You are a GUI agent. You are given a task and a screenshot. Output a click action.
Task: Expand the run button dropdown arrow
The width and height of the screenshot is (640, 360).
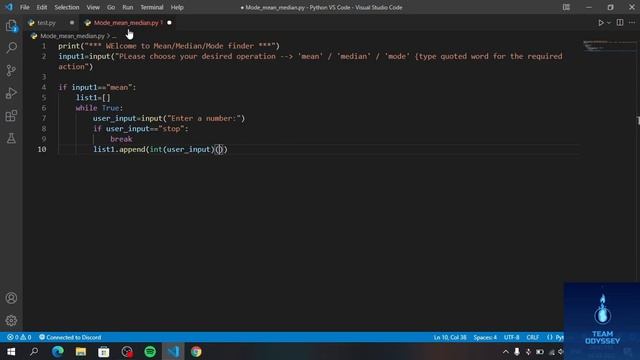609,23
